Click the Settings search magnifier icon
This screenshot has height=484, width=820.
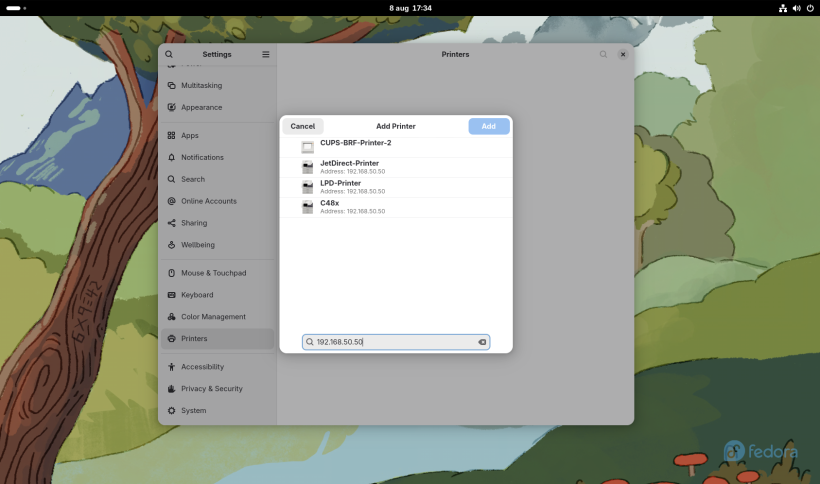point(169,54)
